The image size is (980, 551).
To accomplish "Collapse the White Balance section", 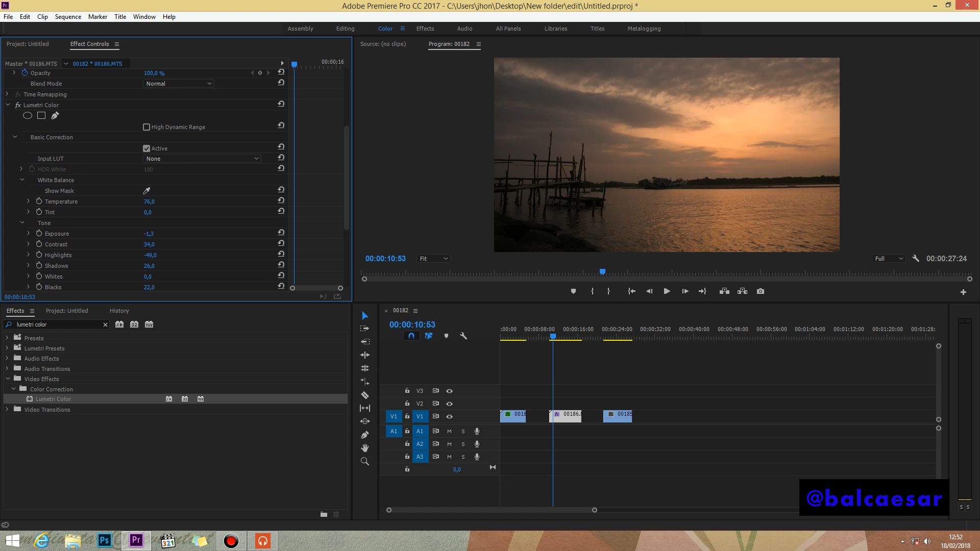I will 22,180.
